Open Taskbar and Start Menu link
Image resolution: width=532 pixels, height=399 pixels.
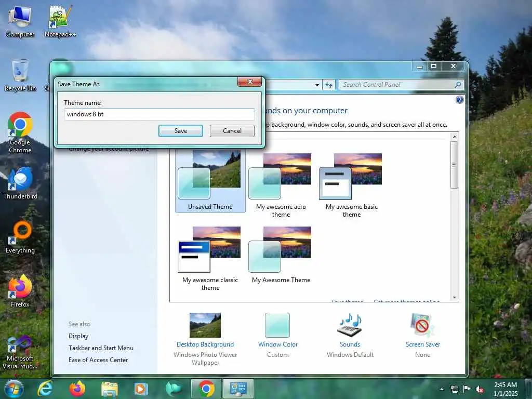click(101, 348)
